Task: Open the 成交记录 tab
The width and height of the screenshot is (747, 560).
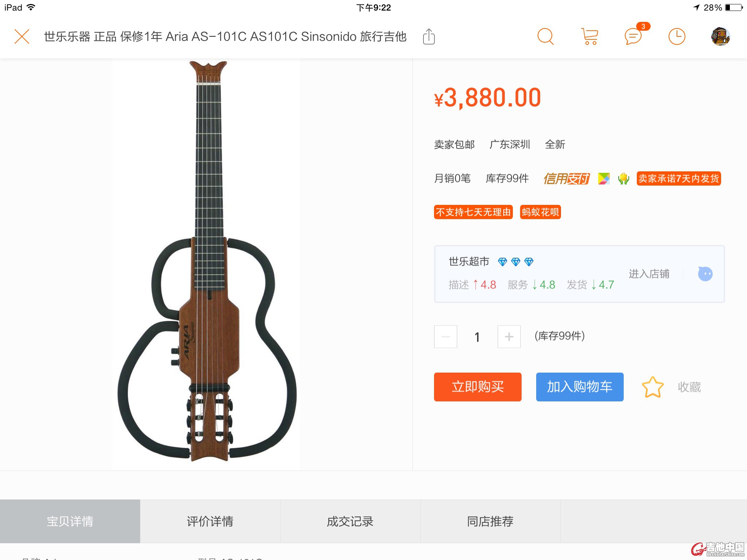Action: [x=350, y=521]
